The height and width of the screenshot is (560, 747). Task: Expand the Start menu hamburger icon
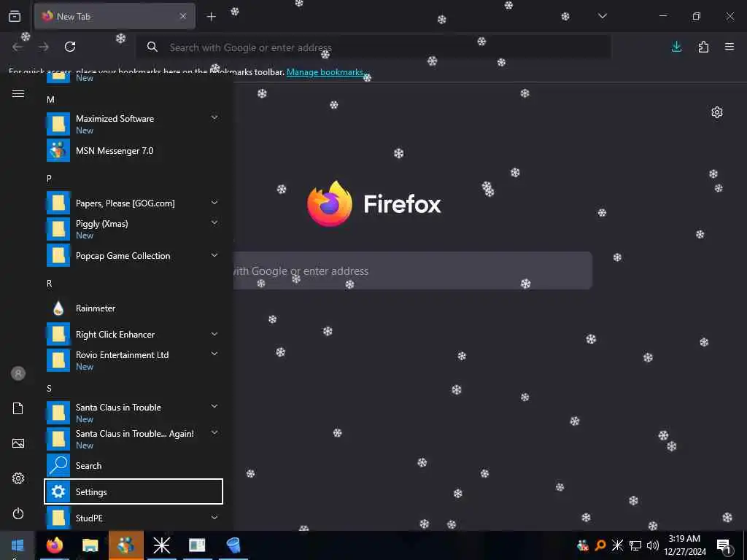coord(18,94)
